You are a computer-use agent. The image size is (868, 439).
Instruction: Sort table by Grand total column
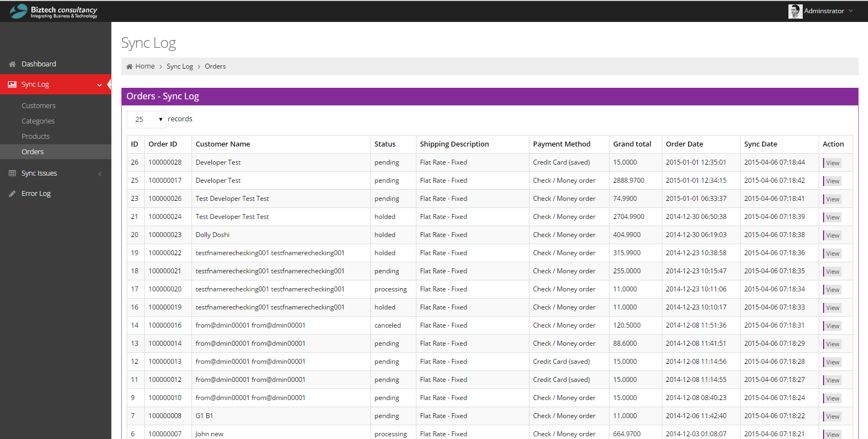632,144
